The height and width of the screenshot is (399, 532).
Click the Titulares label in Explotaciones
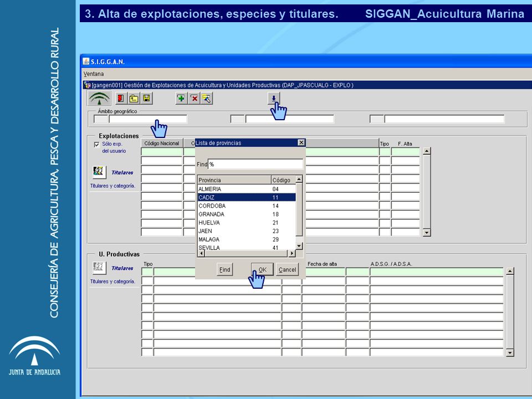tap(122, 173)
